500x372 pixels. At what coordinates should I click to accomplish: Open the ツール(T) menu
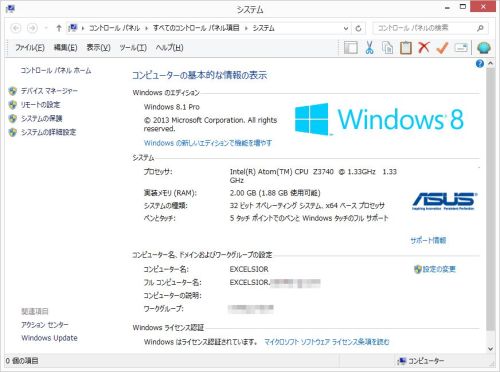(x=133, y=48)
